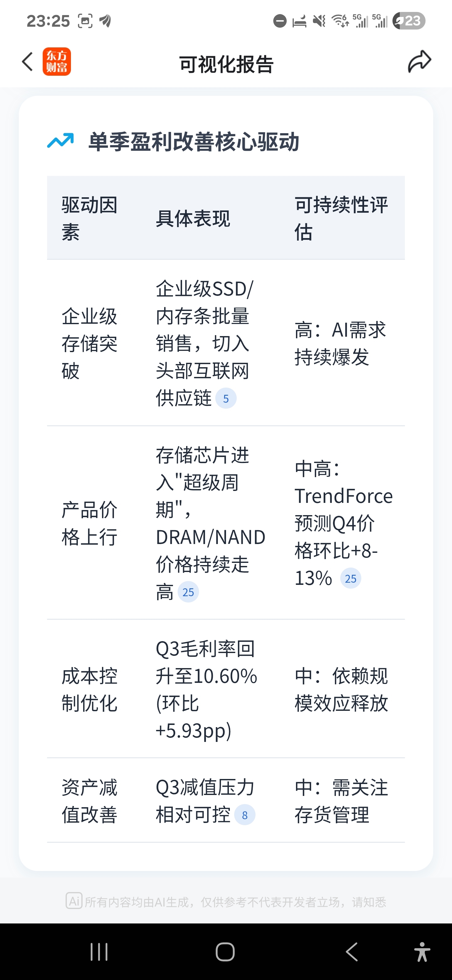
Task: Tap the blue trend-up chart icon
Action: 61,141
